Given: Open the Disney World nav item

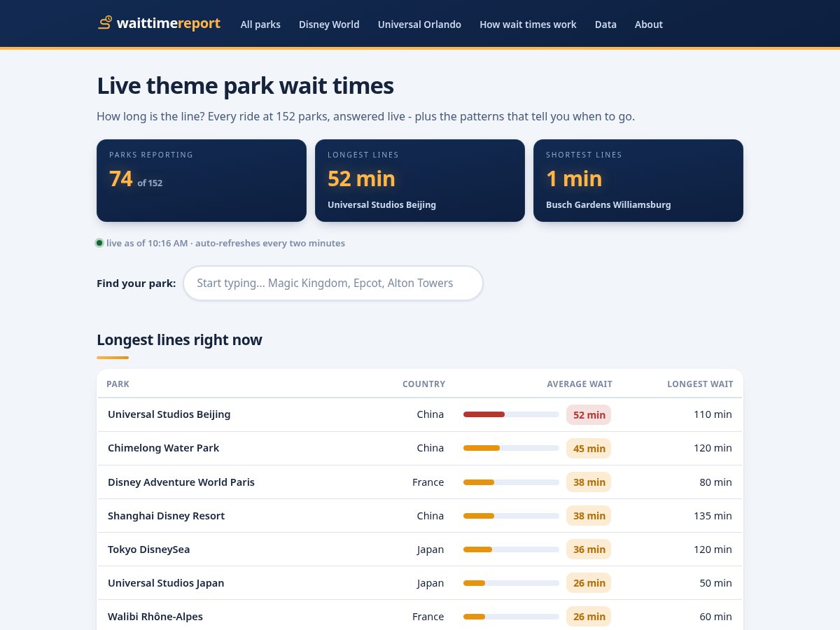Looking at the screenshot, I should click(329, 24).
